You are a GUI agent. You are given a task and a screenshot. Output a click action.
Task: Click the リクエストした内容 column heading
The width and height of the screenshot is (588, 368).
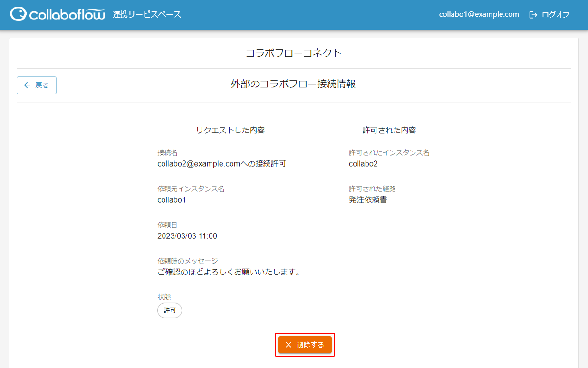coord(230,130)
